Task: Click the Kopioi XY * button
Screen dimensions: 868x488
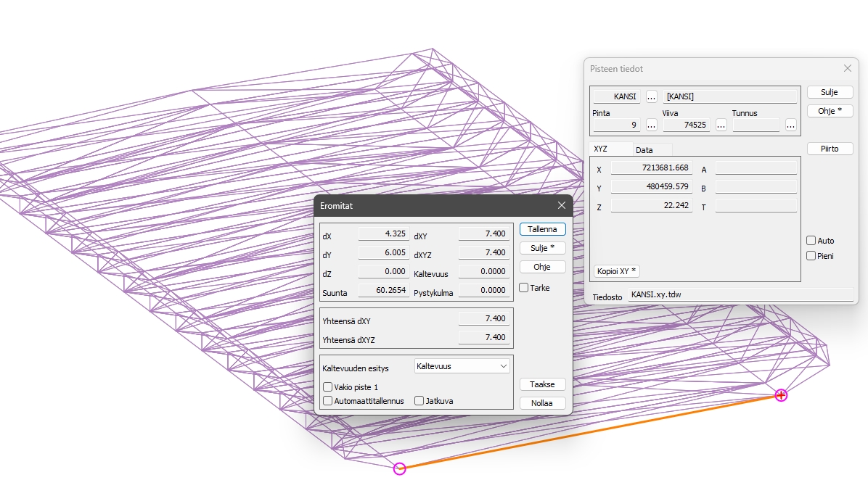Action: 616,271
